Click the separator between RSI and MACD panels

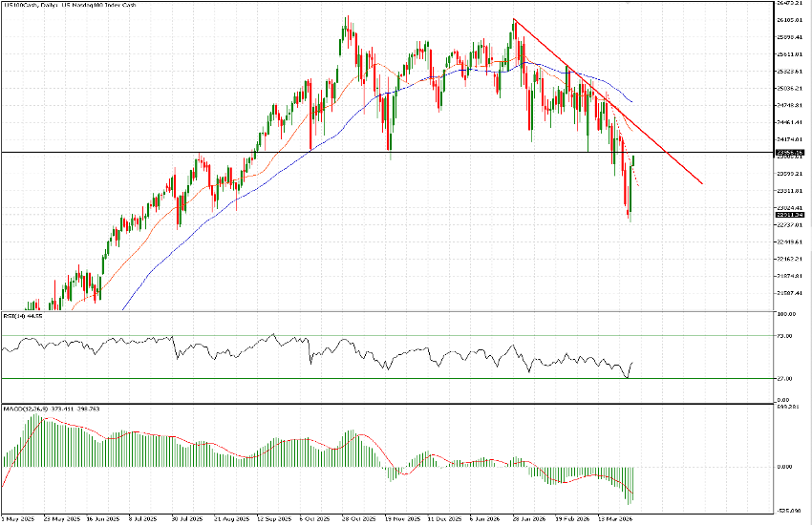tap(382, 403)
